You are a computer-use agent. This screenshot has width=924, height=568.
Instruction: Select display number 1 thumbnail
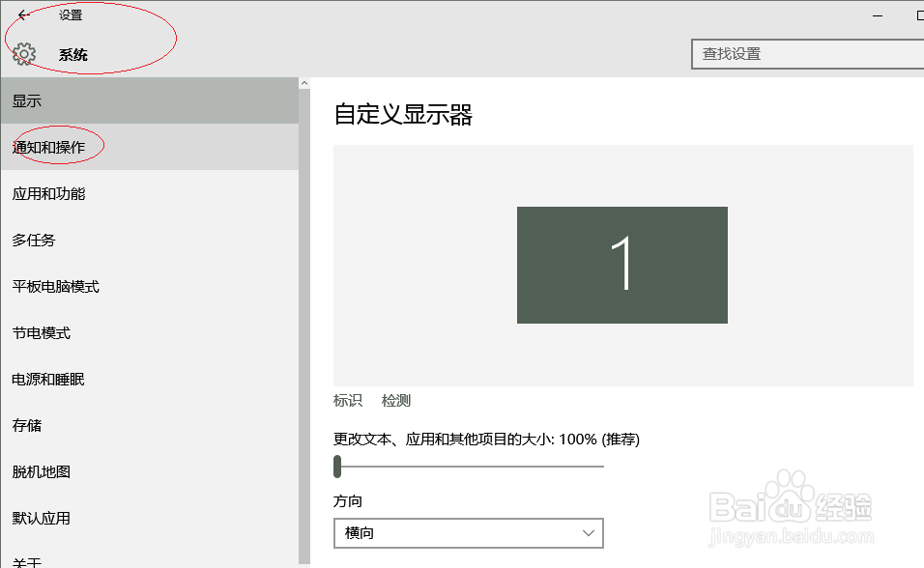click(622, 264)
